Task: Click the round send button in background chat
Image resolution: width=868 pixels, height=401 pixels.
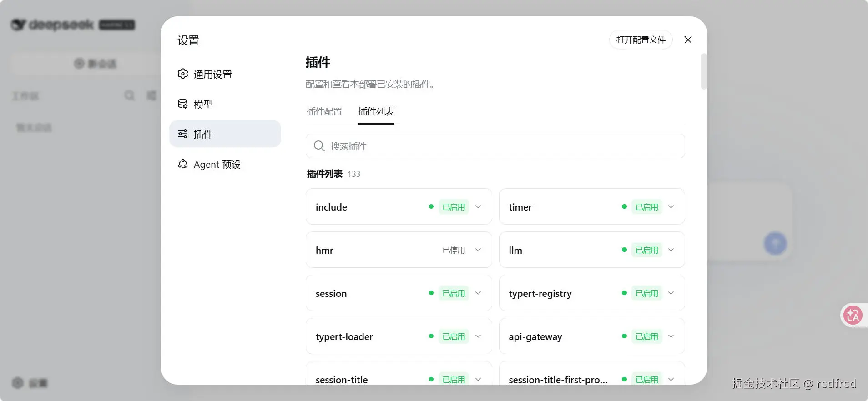Action: pos(775,243)
